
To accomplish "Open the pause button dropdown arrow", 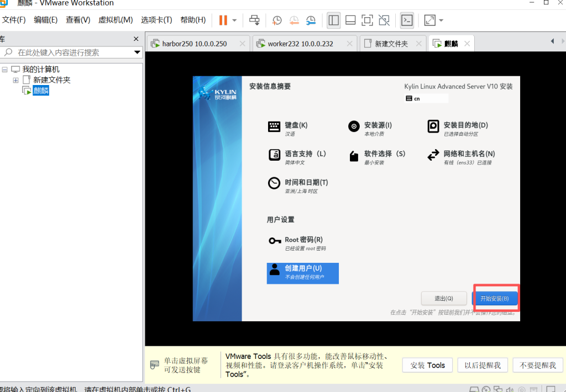I will pyautogui.click(x=234, y=20).
